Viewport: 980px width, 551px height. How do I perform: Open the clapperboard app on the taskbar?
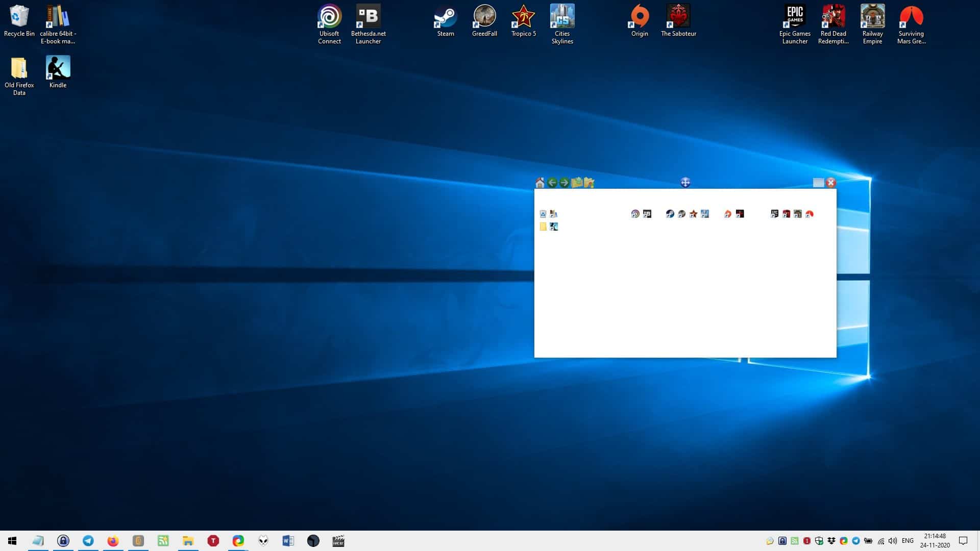click(x=338, y=541)
